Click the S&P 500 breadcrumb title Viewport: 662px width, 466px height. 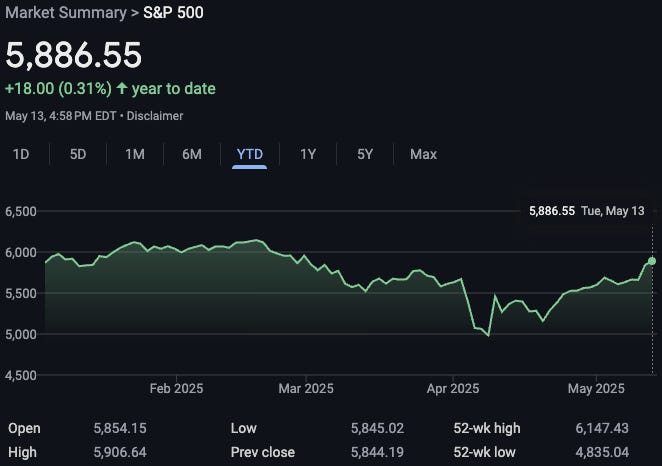click(173, 13)
